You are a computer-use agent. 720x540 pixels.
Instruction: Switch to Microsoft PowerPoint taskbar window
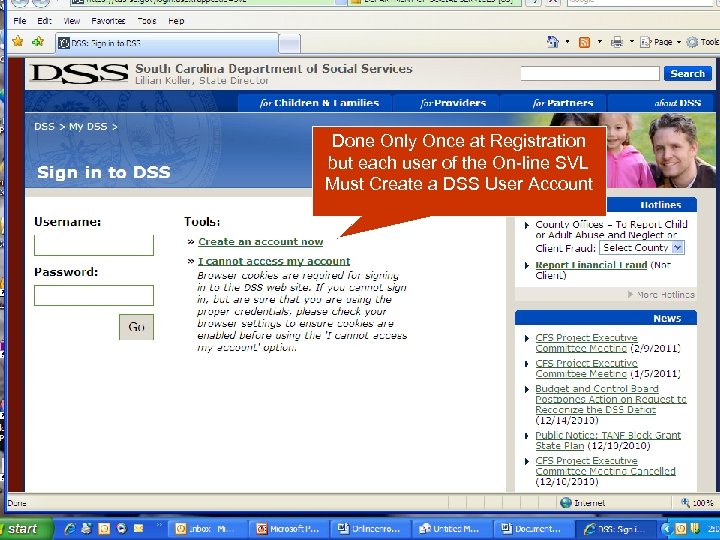tap(289, 529)
